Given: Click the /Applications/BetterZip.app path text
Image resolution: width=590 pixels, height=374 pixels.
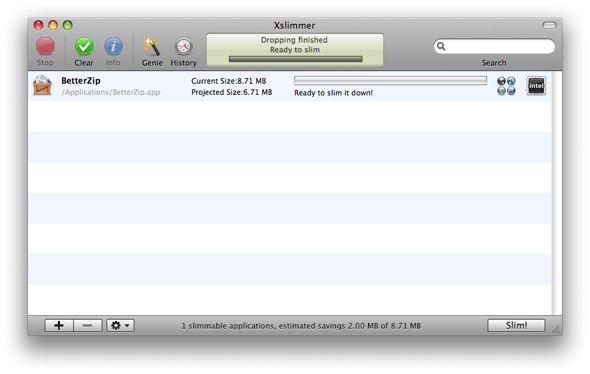Looking at the screenshot, I should pyautogui.click(x=111, y=92).
